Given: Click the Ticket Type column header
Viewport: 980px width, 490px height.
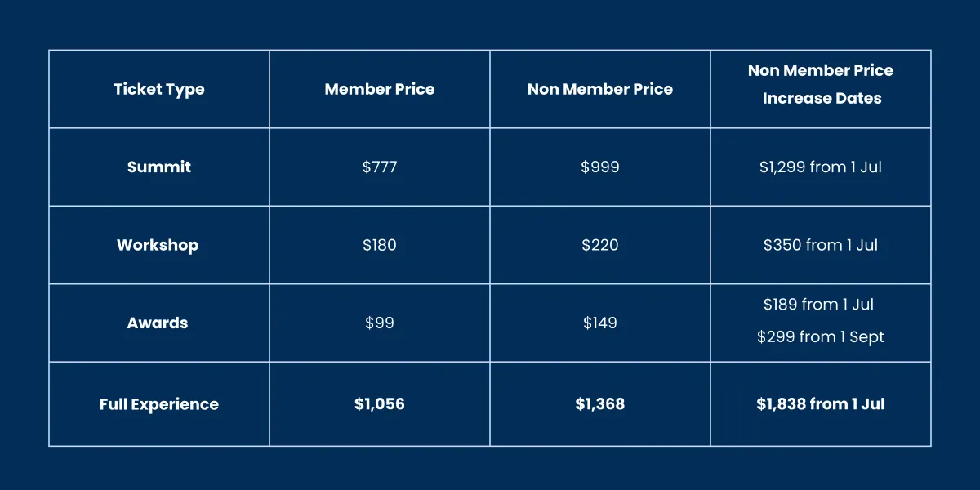Looking at the screenshot, I should (159, 89).
